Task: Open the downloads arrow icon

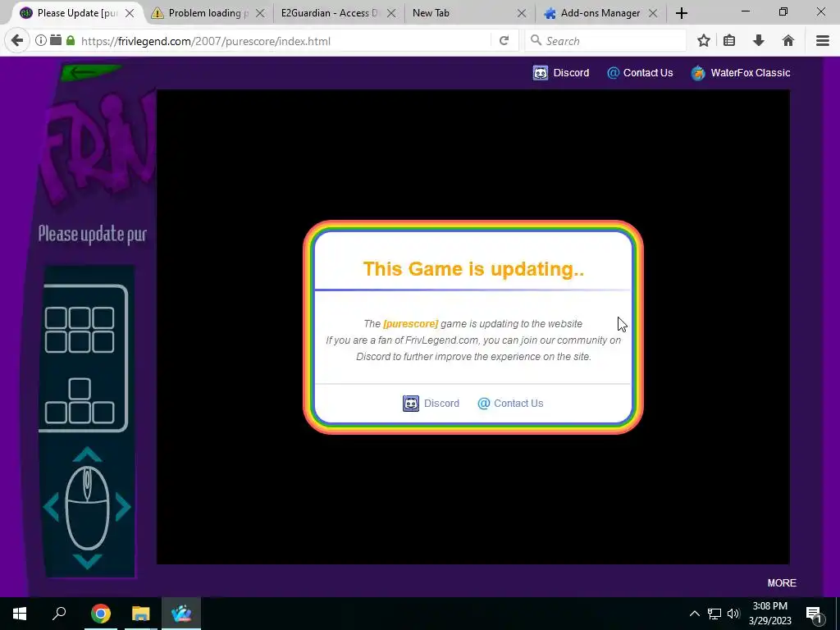Action: (759, 41)
